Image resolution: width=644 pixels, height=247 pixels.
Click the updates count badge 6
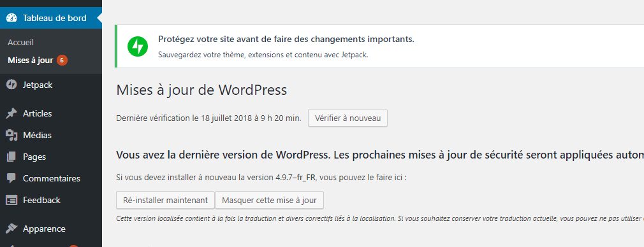[62, 60]
